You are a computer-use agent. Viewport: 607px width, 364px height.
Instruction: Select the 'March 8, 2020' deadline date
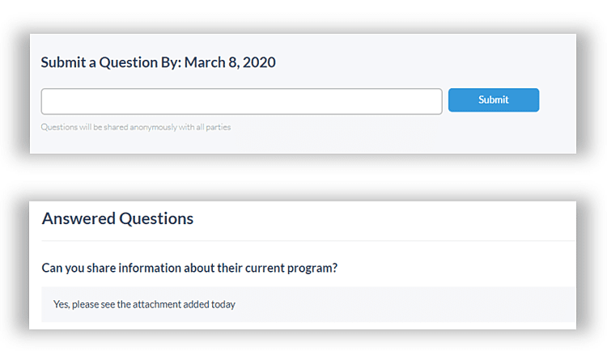tap(231, 62)
